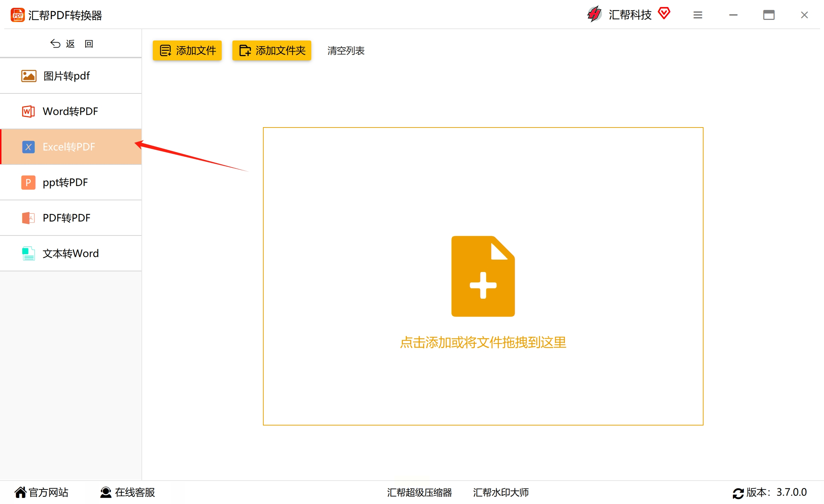Click the Word转PDF sidebar icon
The width and height of the screenshot is (824, 504).
(x=28, y=112)
